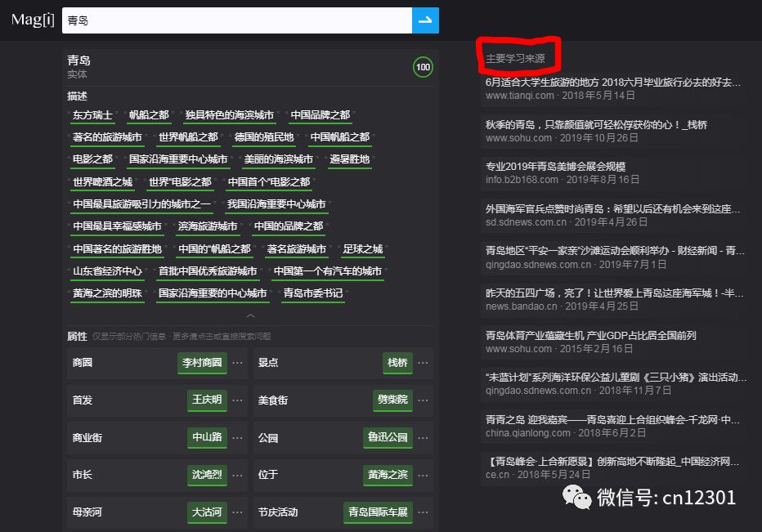Select the 避暑胜地 tag

click(349, 159)
